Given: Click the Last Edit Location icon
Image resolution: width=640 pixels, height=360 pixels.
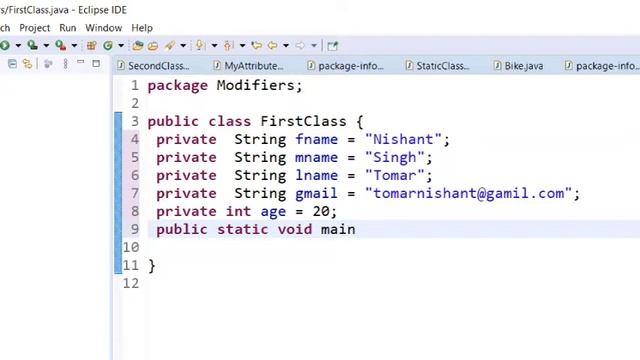Looking at the screenshot, I should [x=256, y=45].
